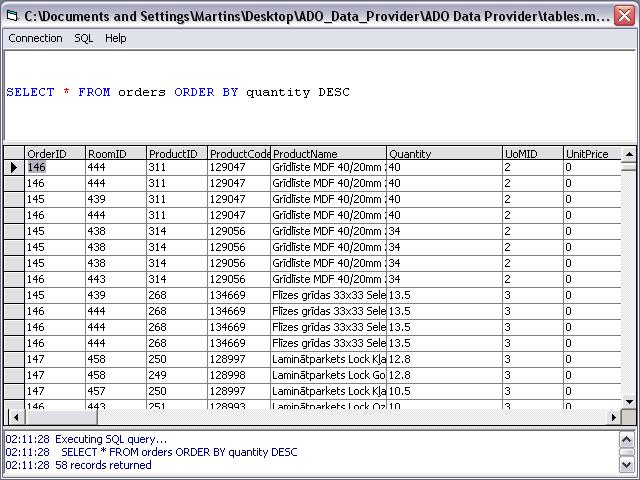
Task: Select the ProductCode cell 128998
Action: coord(238,375)
